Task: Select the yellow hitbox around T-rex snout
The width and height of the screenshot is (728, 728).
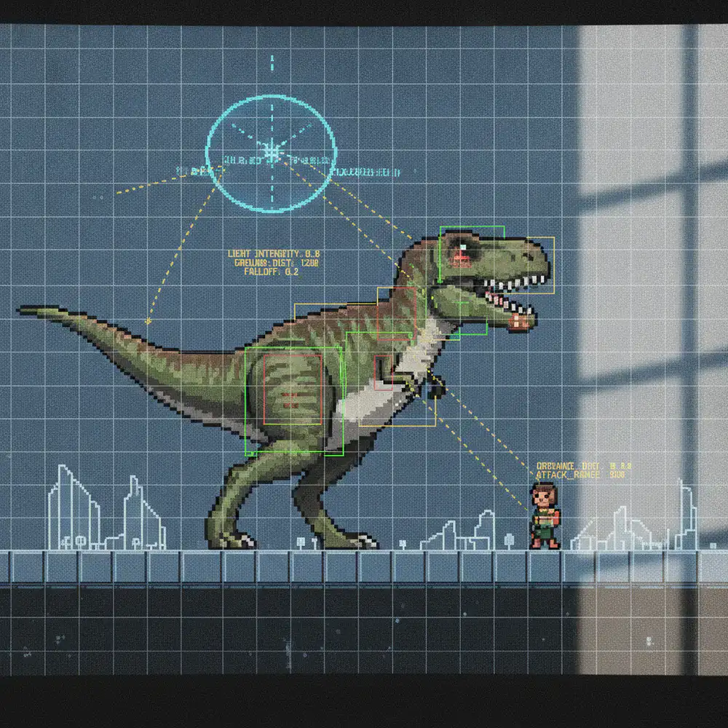Action: (x=540, y=265)
